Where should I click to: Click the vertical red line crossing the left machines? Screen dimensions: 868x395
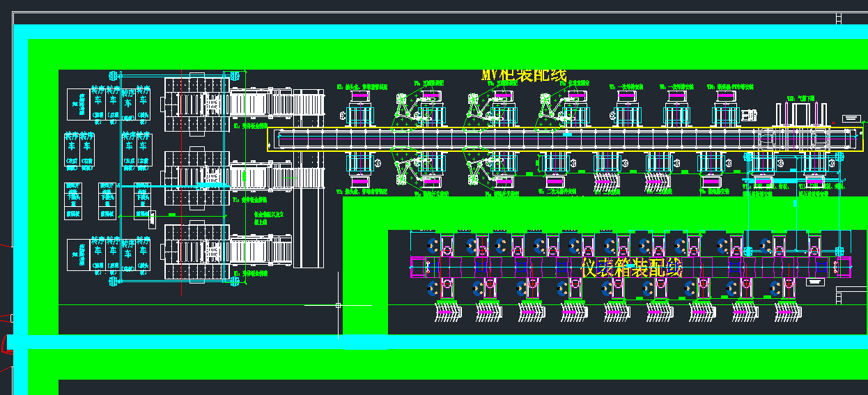pos(182,209)
